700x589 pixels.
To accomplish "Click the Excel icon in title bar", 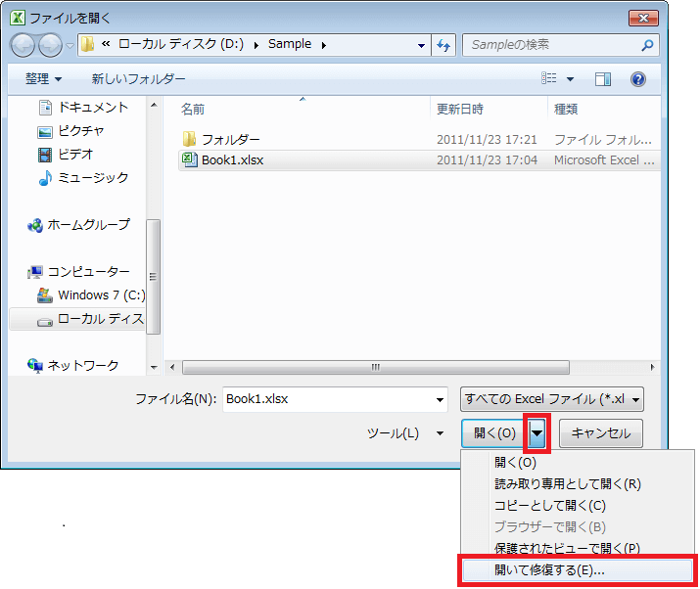I will click(x=18, y=18).
